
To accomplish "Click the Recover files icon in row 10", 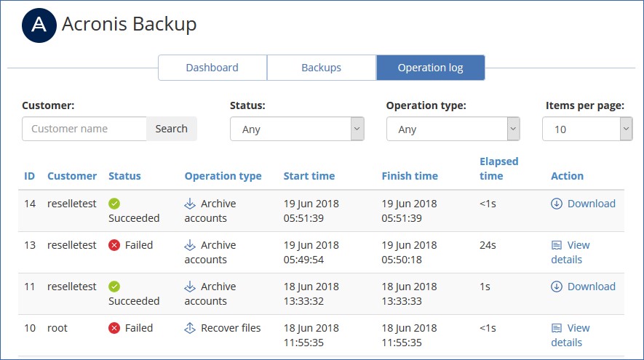I will tap(190, 328).
